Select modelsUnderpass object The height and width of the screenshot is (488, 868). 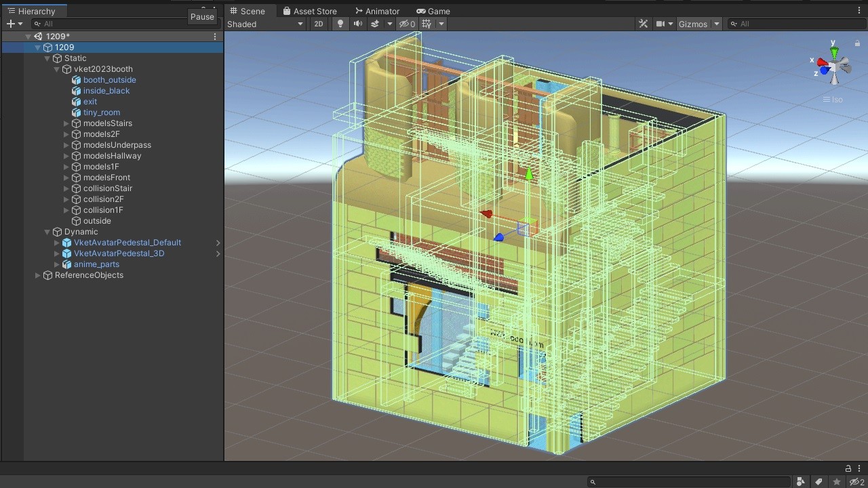coord(117,145)
